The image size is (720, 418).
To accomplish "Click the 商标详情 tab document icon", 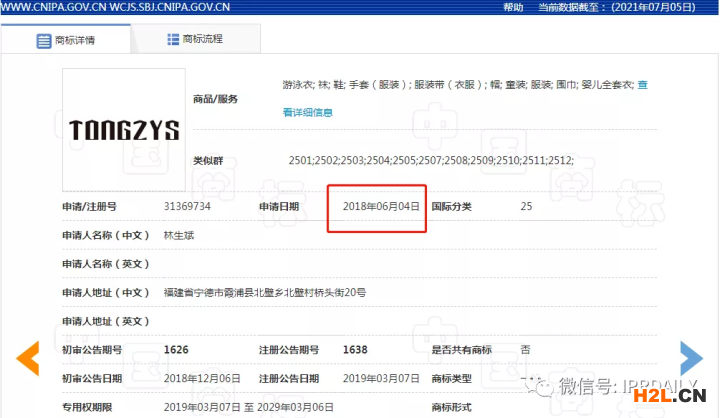I will coord(44,41).
